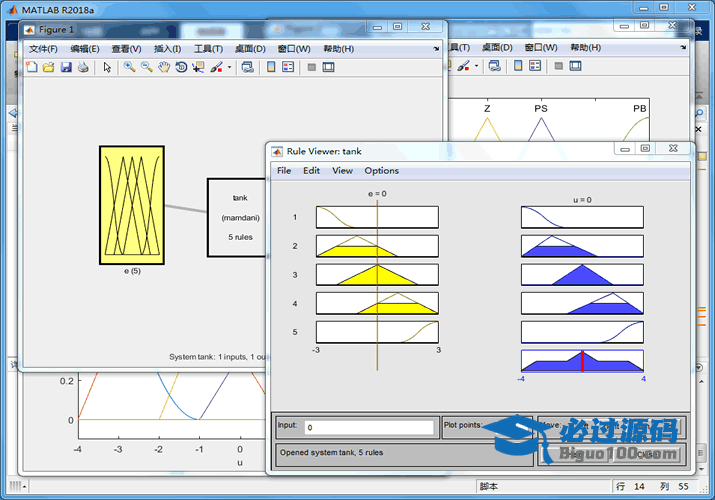Click the New Figure icon in Figure 1 toolbar

point(31,67)
